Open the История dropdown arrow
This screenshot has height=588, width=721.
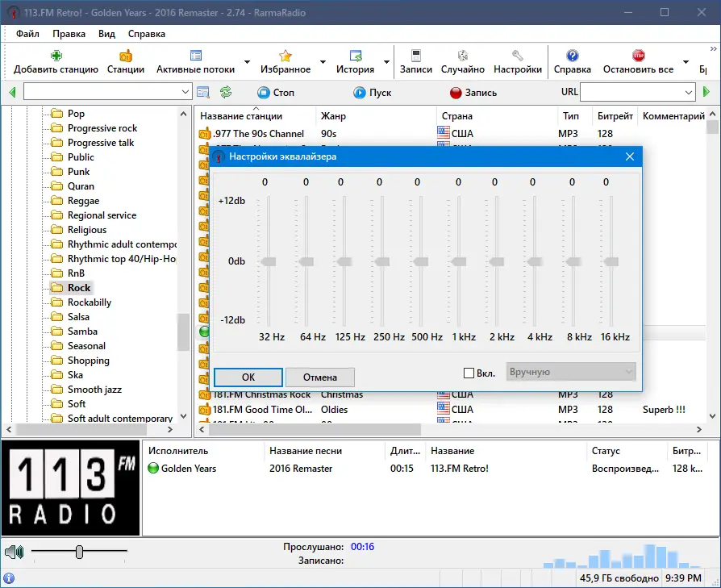click(386, 61)
